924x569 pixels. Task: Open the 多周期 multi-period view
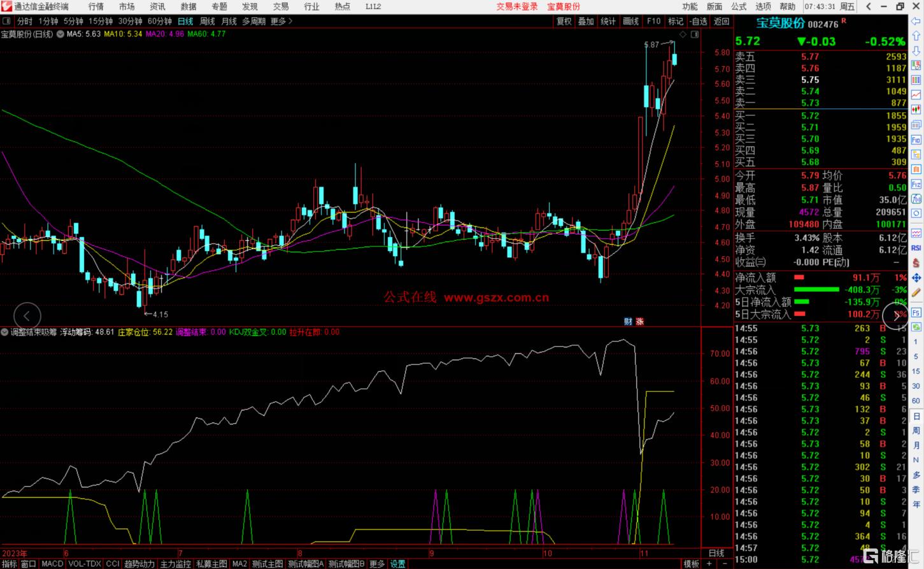[253, 21]
